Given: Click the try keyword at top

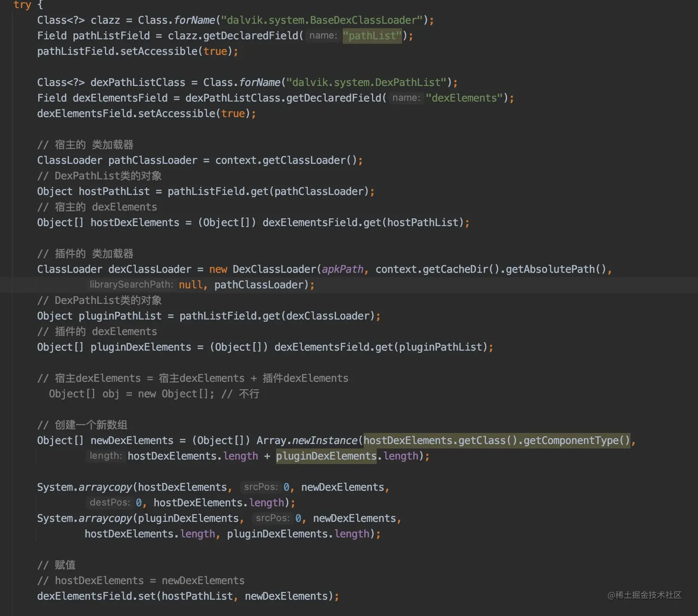Looking at the screenshot, I should (22, 5).
